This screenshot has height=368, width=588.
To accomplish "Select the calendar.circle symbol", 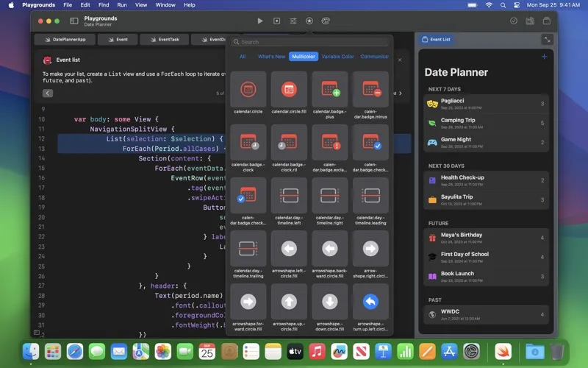I will pyautogui.click(x=248, y=89).
